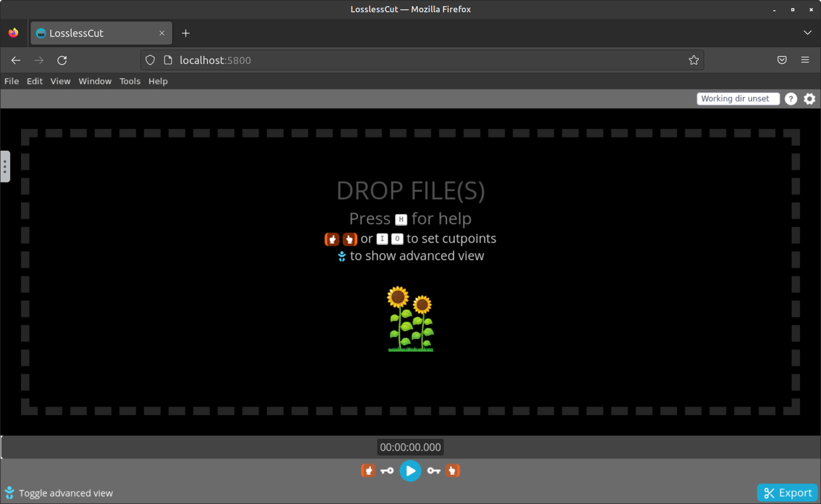Open the Tools menu
The height and width of the screenshot is (504, 821).
click(130, 81)
